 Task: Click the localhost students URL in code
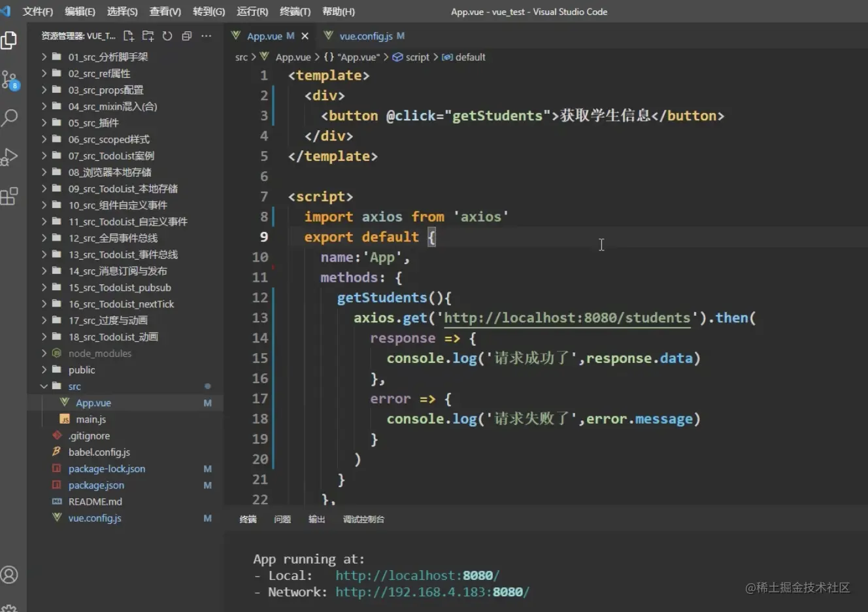click(x=567, y=318)
